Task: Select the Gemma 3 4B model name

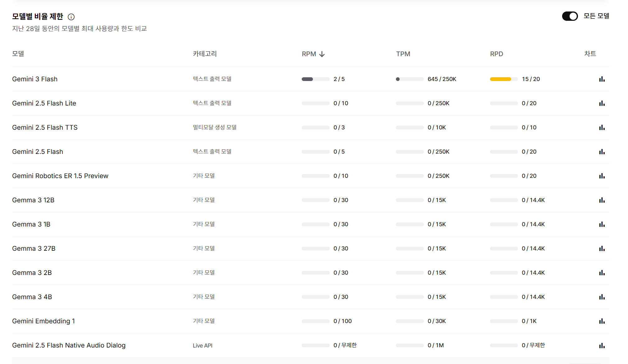Action: (32, 297)
